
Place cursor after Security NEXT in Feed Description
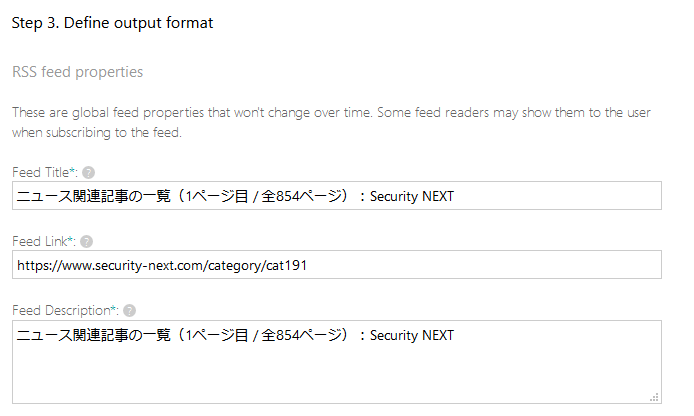455,335
